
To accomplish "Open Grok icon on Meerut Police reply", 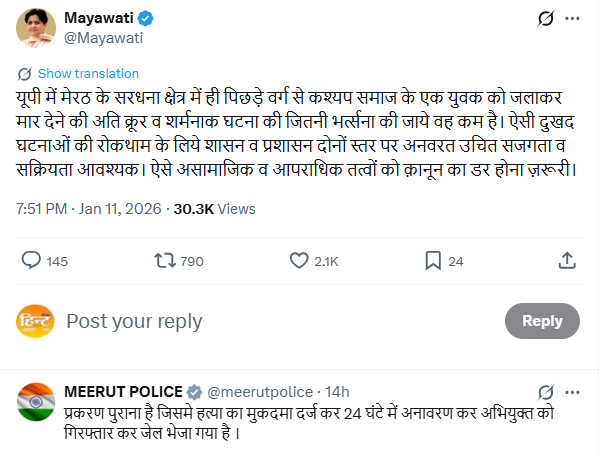I will pyautogui.click(x=546, y=391).
